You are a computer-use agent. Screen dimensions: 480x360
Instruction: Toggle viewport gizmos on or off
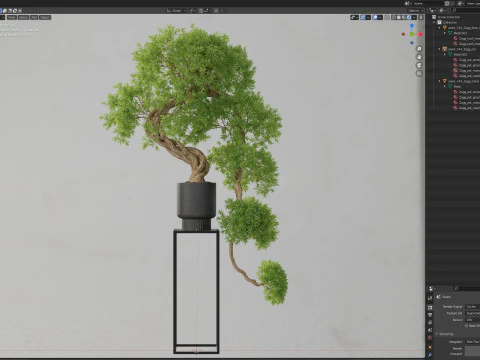pyautogui.click(x=363, y=17)
